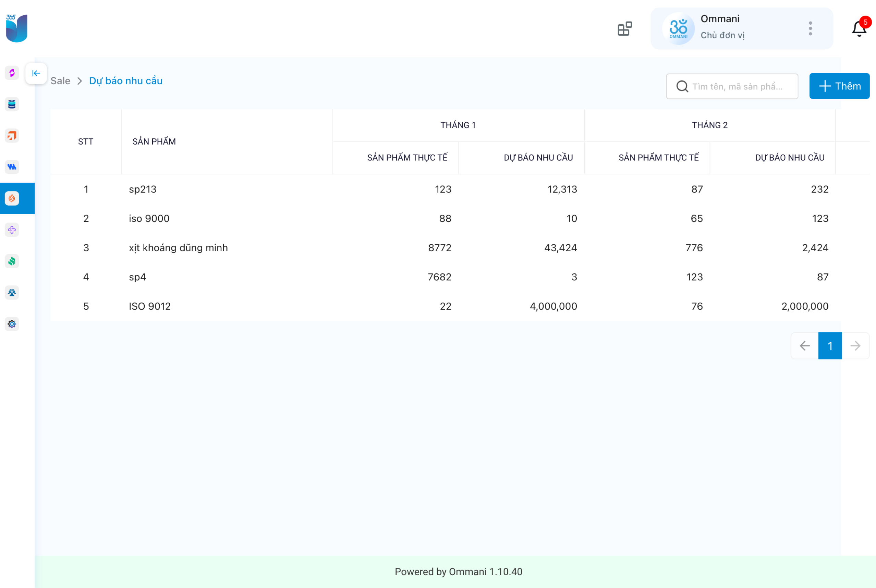This screenshot has height=588, width=876.
Task: Open the gear settings sidebar icon
Action: tap(12, 324)
